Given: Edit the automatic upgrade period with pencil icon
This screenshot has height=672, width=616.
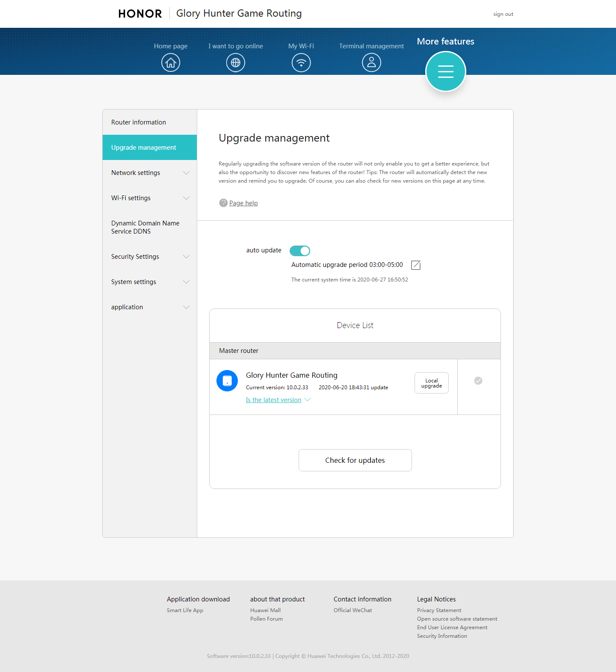Looking at the screenshot, I should [416, 265].
